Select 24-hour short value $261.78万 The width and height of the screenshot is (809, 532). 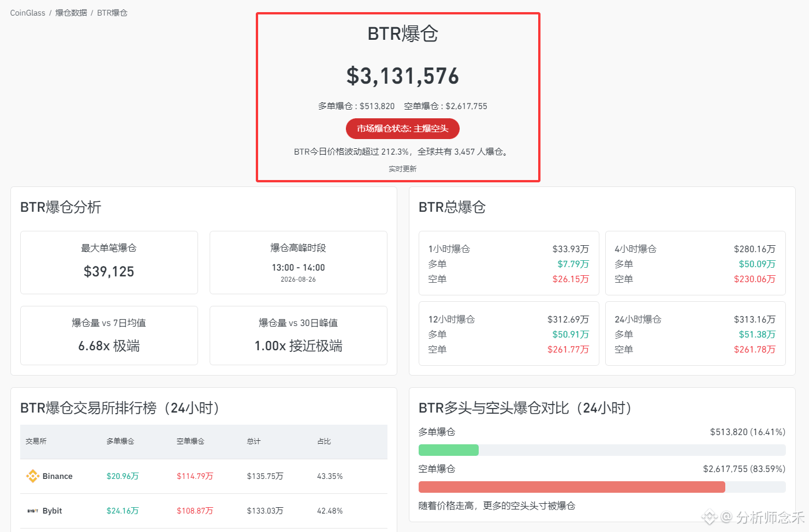point(755,350)
